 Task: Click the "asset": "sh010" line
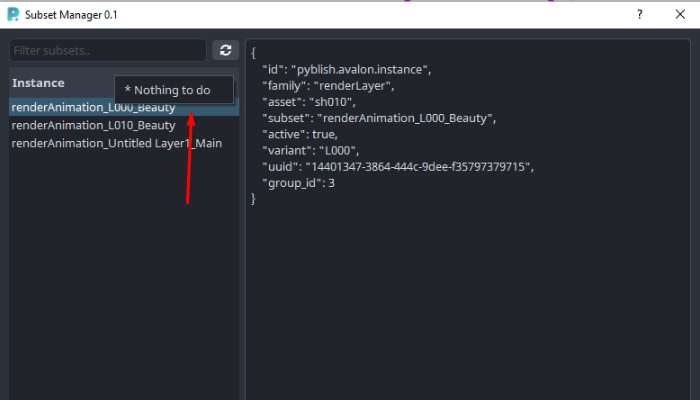pos(308,102)
